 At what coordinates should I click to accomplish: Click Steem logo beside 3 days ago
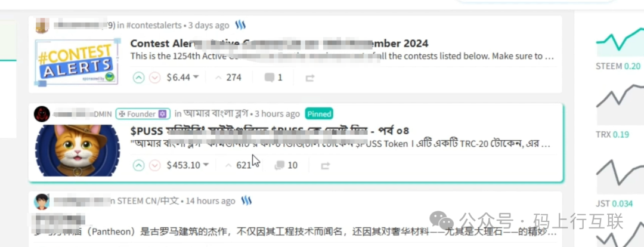[x=240, y=25]
